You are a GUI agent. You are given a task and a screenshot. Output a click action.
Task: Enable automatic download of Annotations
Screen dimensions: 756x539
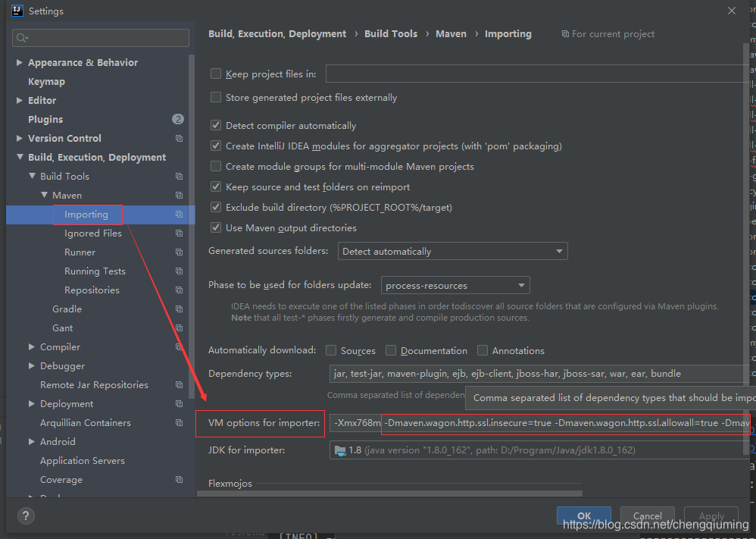(x=482, y=350)
